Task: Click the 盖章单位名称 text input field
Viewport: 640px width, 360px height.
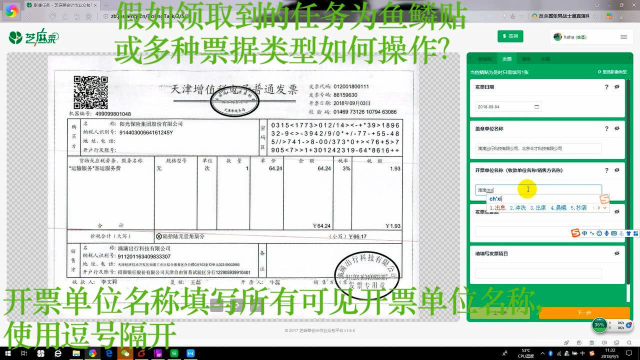Action: pyautogui.click(x=538, y=149)
